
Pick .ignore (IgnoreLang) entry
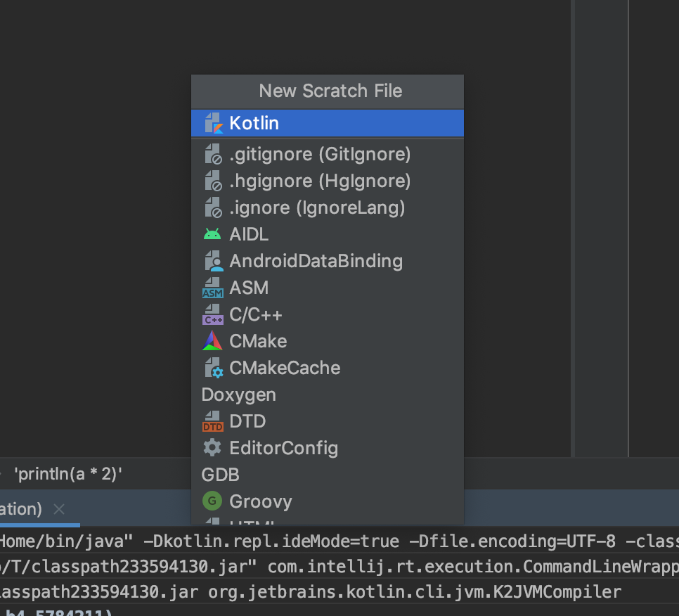click(328, 208)
